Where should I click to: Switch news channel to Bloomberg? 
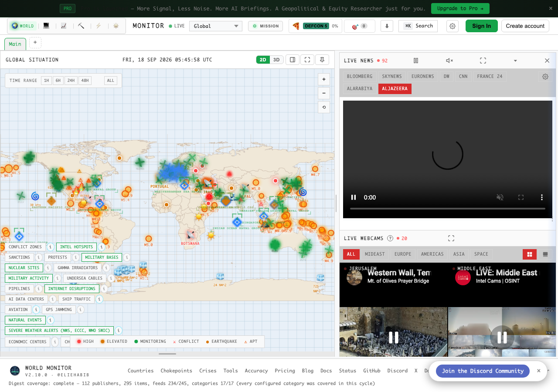[x=360, y=76]
